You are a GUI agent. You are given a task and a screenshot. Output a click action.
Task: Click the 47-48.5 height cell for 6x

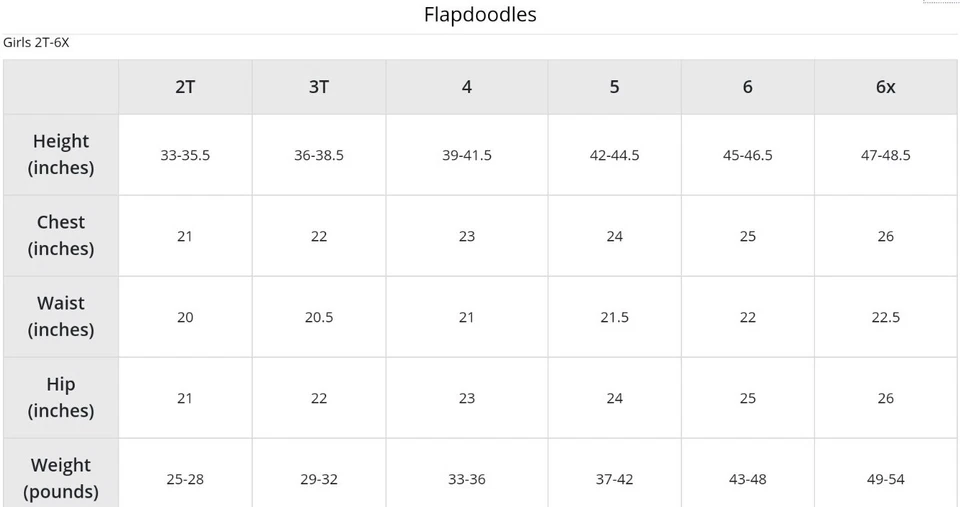click(885, 156)
